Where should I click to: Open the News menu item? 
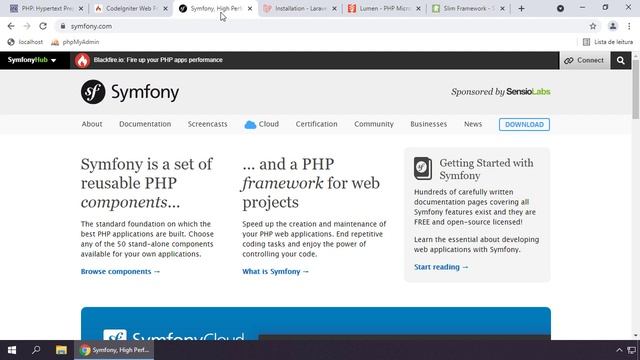click(x=473, y=124)
